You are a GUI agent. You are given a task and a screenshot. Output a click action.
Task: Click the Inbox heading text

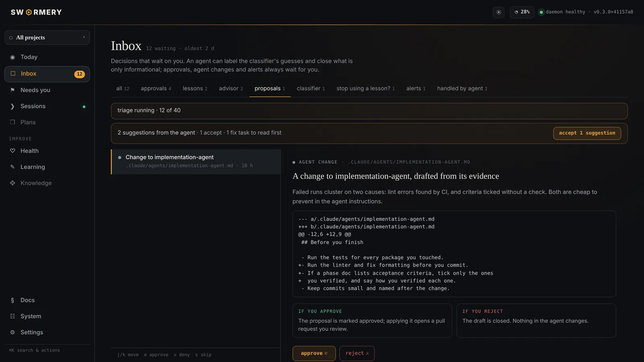click(x=126, y=46)
